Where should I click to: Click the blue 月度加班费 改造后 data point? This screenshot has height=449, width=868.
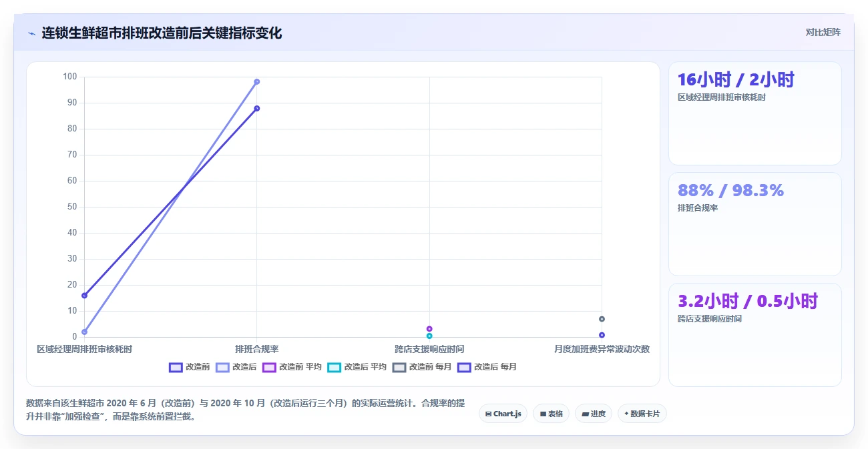coord(602,335)
